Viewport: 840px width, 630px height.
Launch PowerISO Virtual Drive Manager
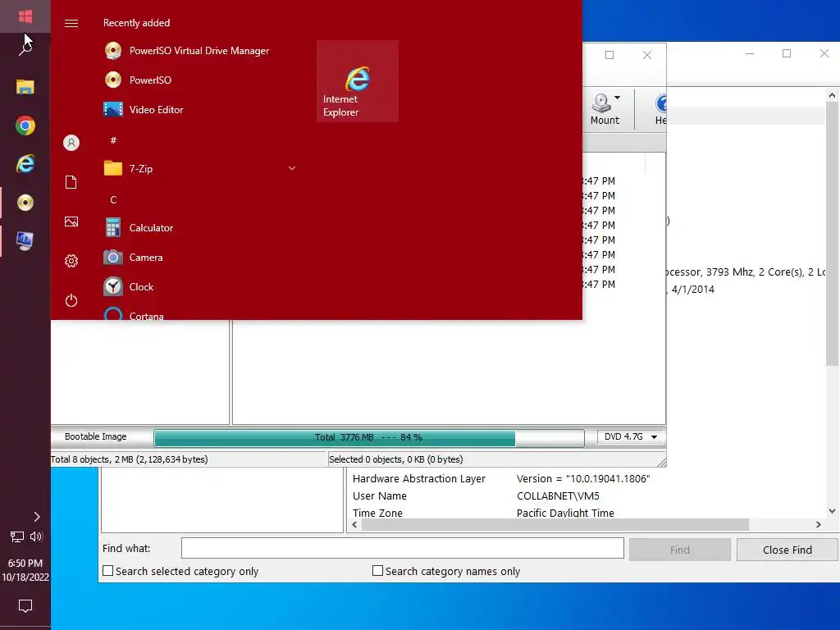point(199,51)
